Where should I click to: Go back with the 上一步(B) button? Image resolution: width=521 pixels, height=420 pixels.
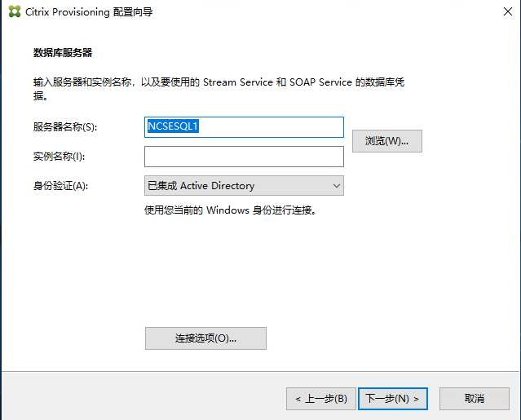click(320, 399)
